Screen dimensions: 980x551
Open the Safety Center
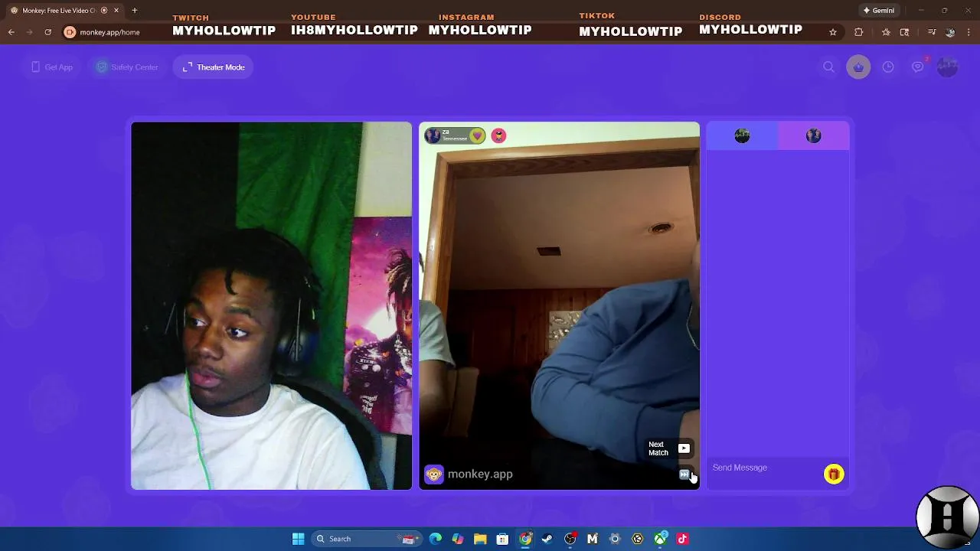click(x=127, y=67)
